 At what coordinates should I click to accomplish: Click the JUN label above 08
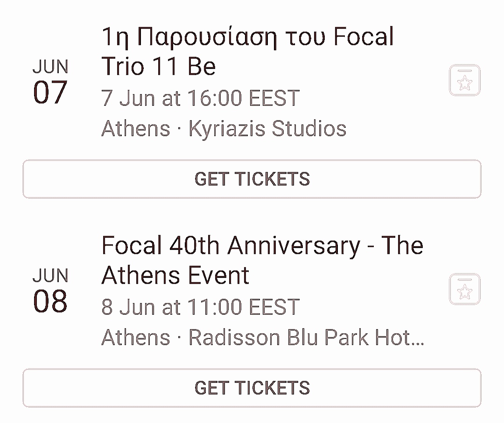[x=50, y=275]
